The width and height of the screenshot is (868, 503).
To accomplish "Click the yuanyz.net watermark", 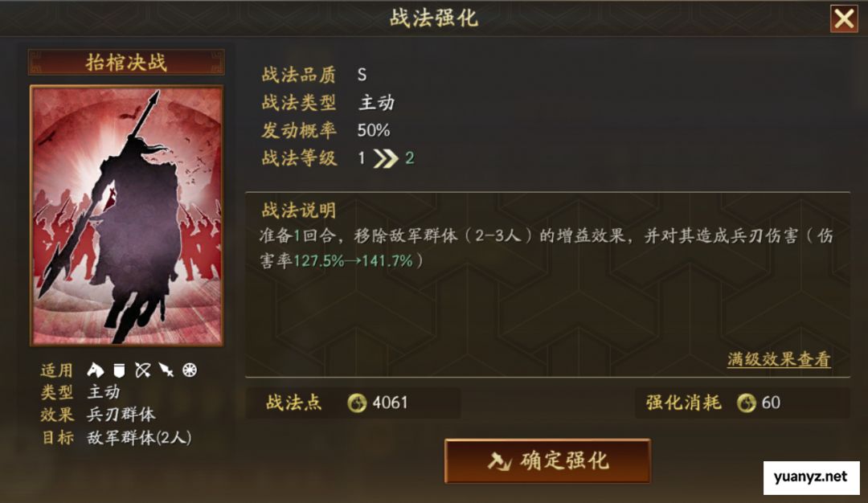I will click(811, 477).
